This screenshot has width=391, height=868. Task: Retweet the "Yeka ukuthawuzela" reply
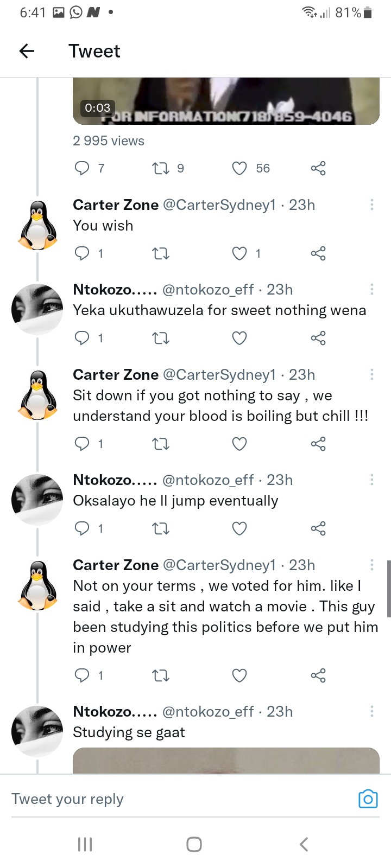coord(161,339)
